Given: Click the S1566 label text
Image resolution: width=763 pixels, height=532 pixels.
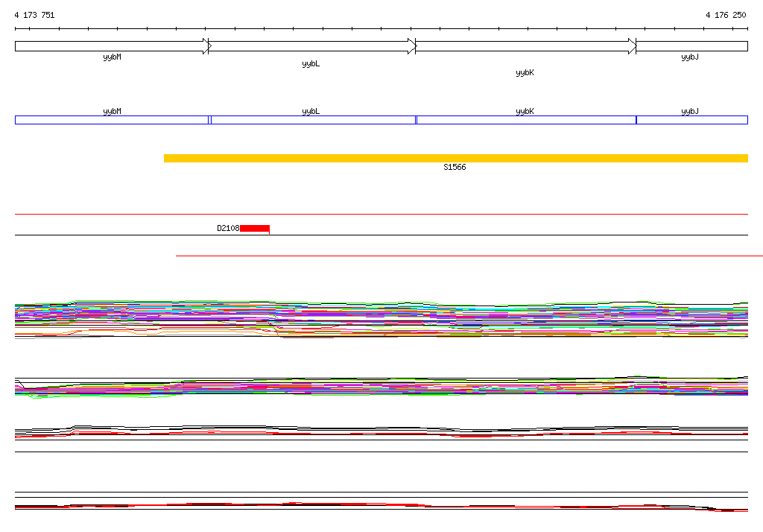Looking at the screenshot, I should pyautogui.click(x=455, y=167).
